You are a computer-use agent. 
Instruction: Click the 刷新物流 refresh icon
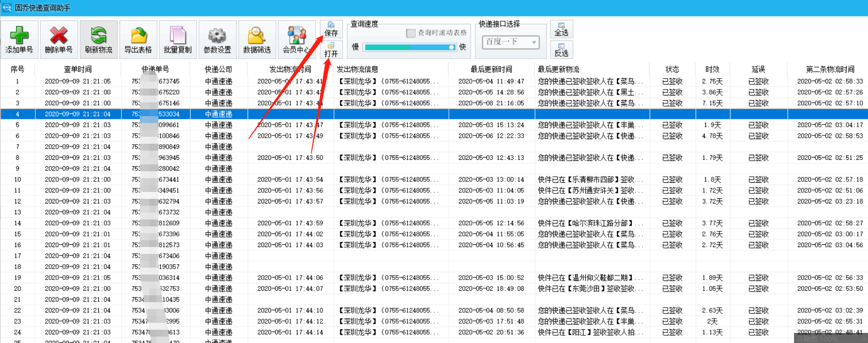(x=98, y=35)
